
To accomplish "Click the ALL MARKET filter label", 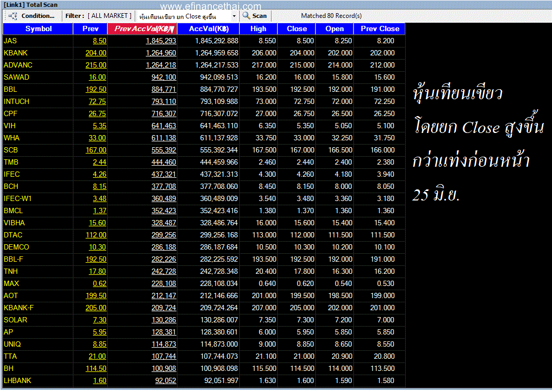I will coord(109,16).
